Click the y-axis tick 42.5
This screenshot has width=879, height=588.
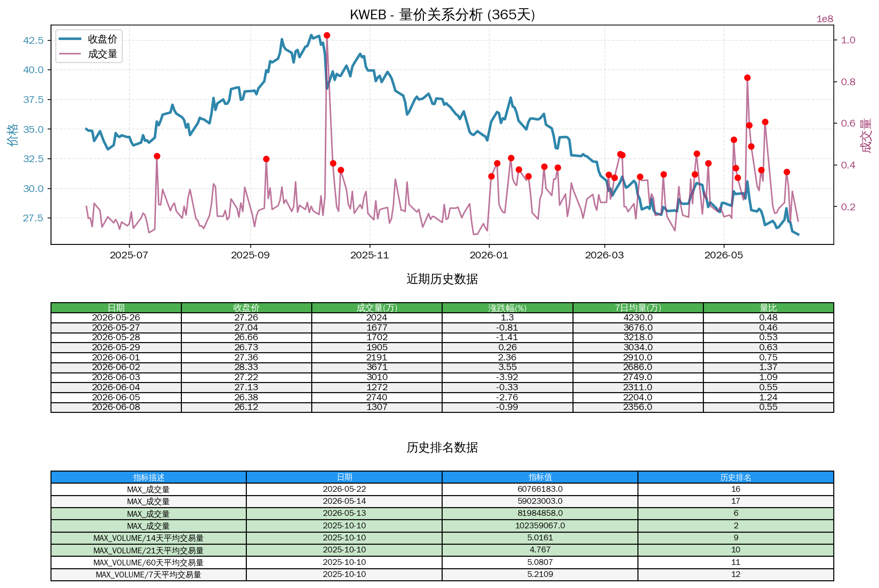pyautogui.click(x=33, y=40)
